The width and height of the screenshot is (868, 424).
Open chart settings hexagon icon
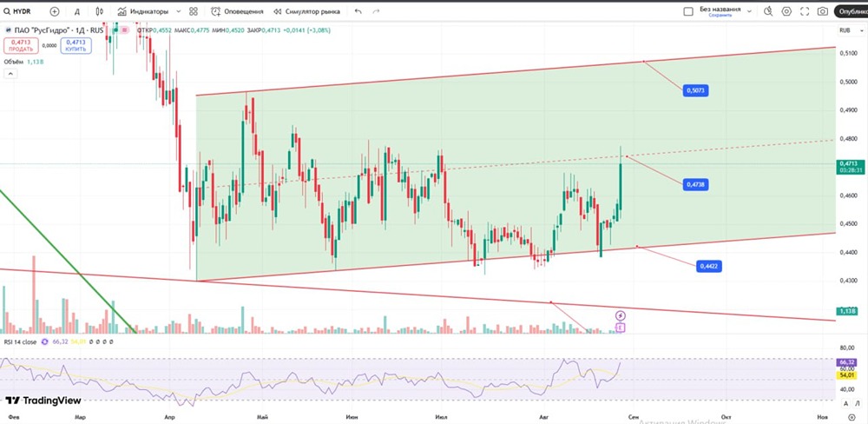point(786,11)
